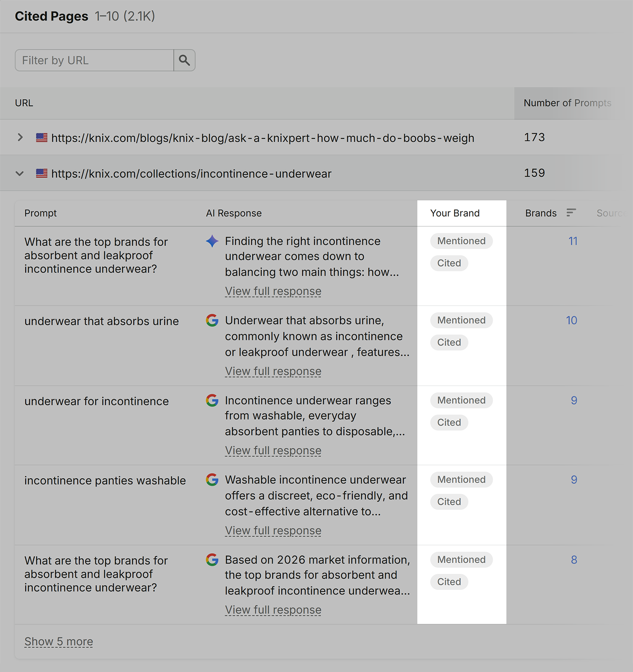The image size is (633, 672).
Task: Click Mentioned tag in 'underwear that absorbs urine' row
Action: 461,320
